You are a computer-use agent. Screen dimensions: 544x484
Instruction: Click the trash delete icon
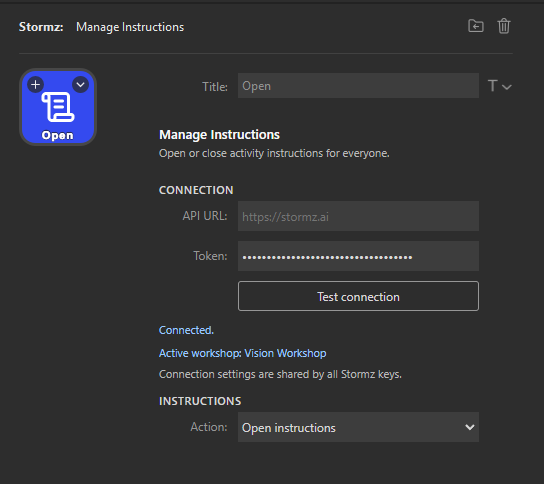(x=504, y=26)
